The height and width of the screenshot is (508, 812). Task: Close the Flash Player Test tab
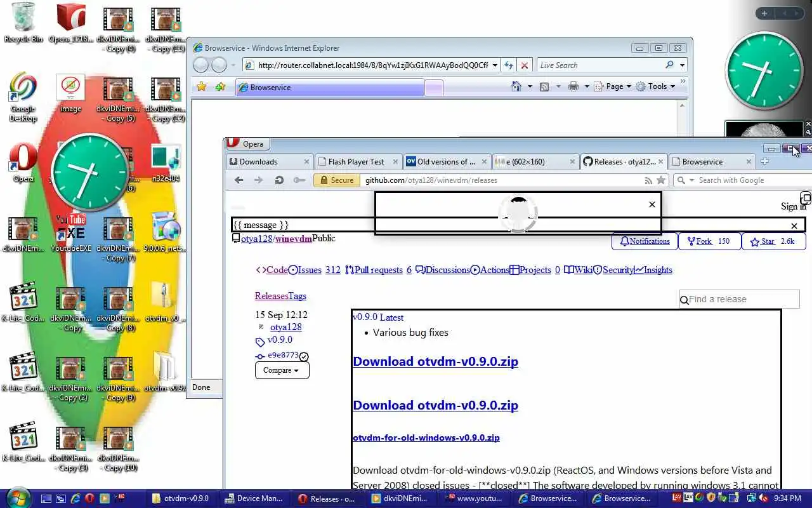(x=395, y=162)
